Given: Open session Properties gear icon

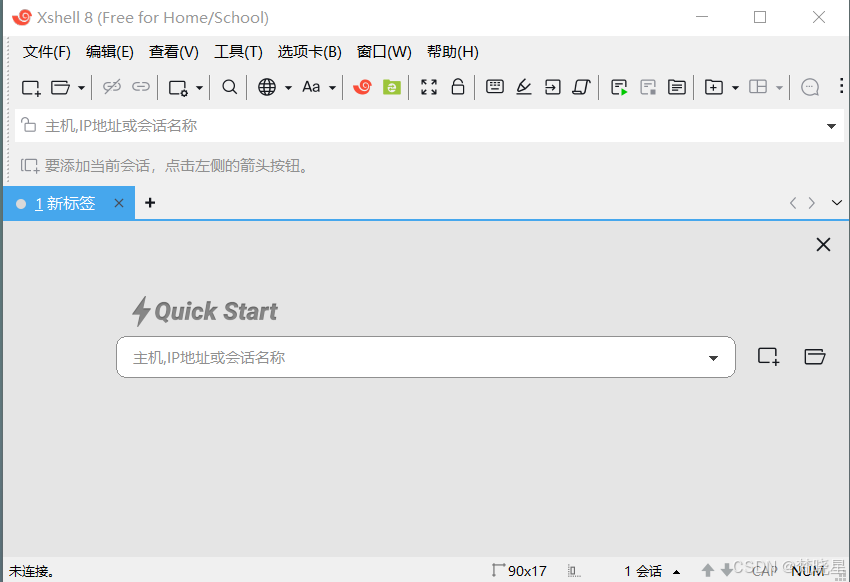Looking at the screenshot, I should [178, 88].
